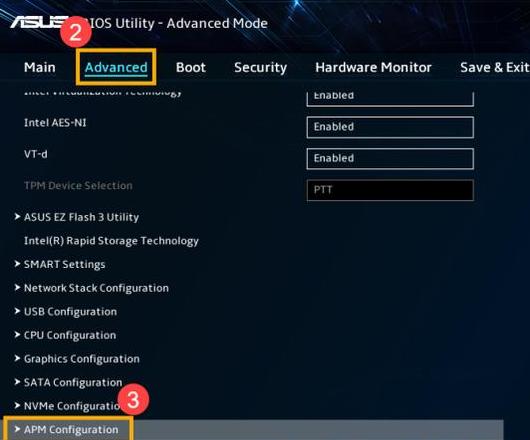Open Graphics Configuration submenu
This screenshot has width=530, height=440.
click(x=81, y=359)
